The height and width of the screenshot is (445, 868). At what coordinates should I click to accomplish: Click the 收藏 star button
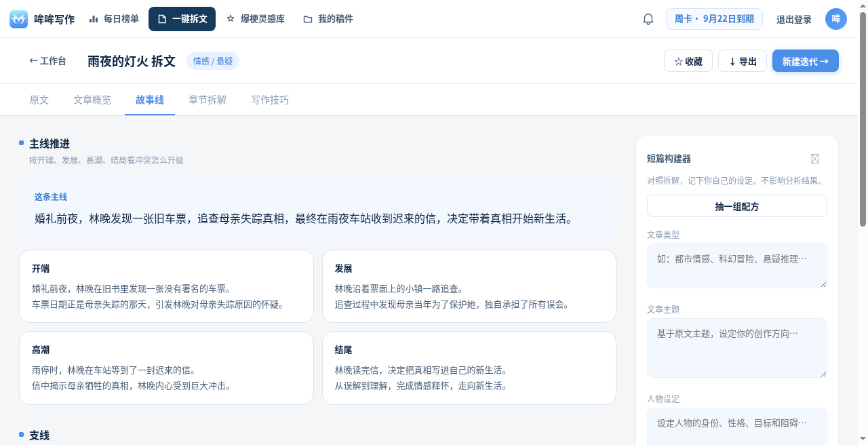[688, 61]
